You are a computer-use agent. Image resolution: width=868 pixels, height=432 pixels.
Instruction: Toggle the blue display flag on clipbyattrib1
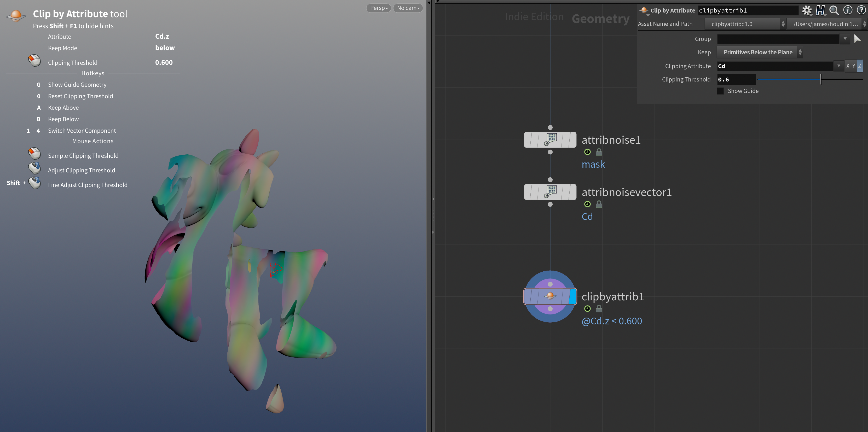[572, 296]
